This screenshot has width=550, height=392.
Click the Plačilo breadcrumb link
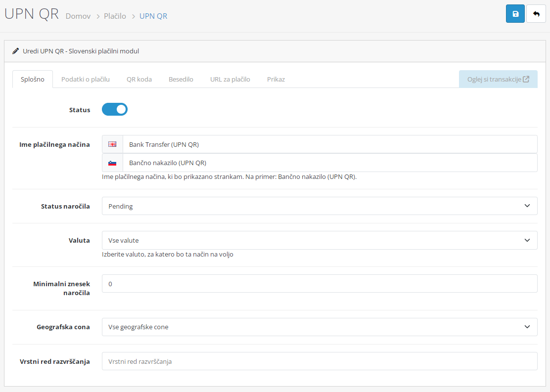click(x=115, y=16)
